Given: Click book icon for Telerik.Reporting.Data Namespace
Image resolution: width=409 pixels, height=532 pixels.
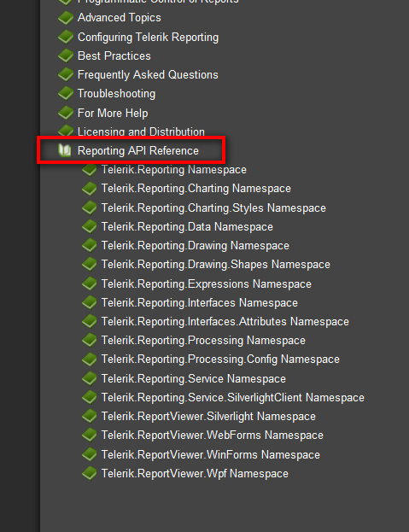Looking at the screenshot, I should 90,226.
